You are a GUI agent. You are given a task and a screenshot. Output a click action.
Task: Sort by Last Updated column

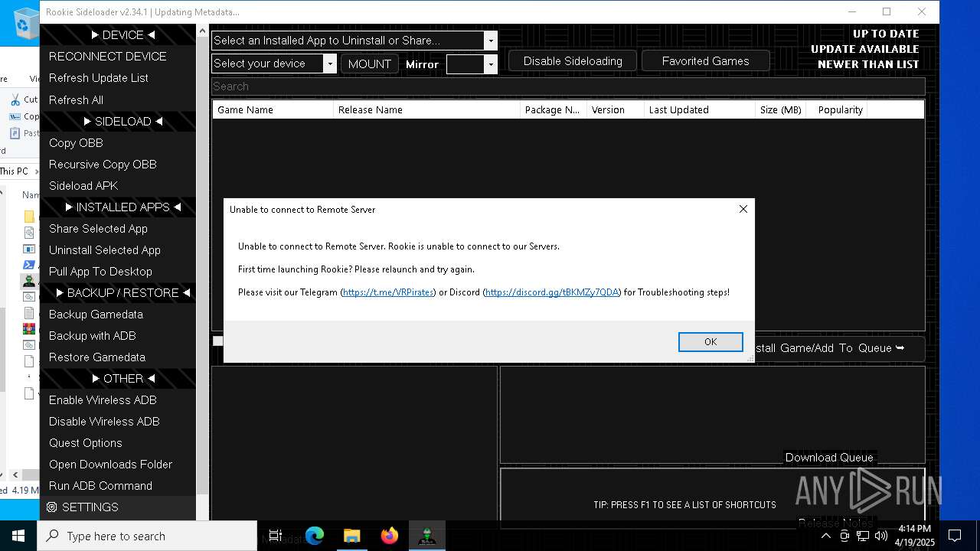[700, 109]
